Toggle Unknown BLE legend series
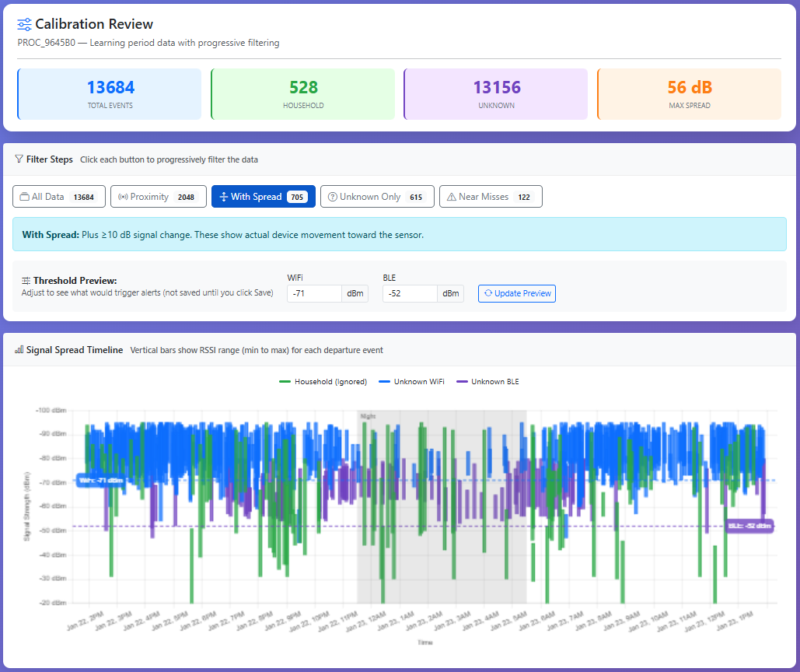Image resolution: width=800 pixels, height=672 pixels. (x=487, y=382)
